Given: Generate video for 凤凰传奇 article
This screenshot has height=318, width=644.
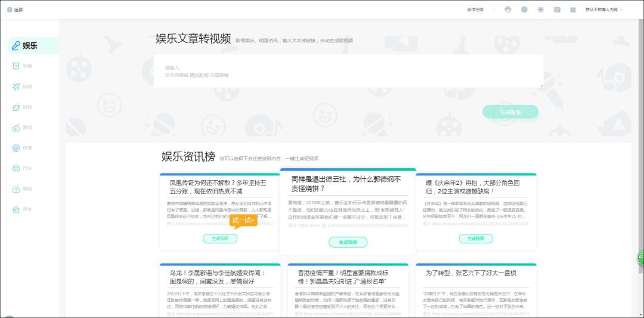Looking at the screenshot, I should (x=219, y=239).
